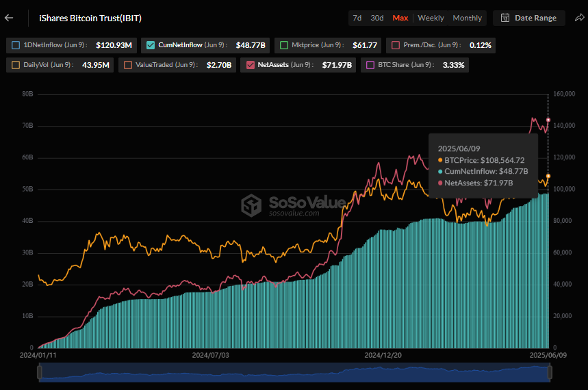The height and width of the screenshot is (390, 588).
Task: Click the NetAssets data point marker at chart end
Action: coord(548,120)
